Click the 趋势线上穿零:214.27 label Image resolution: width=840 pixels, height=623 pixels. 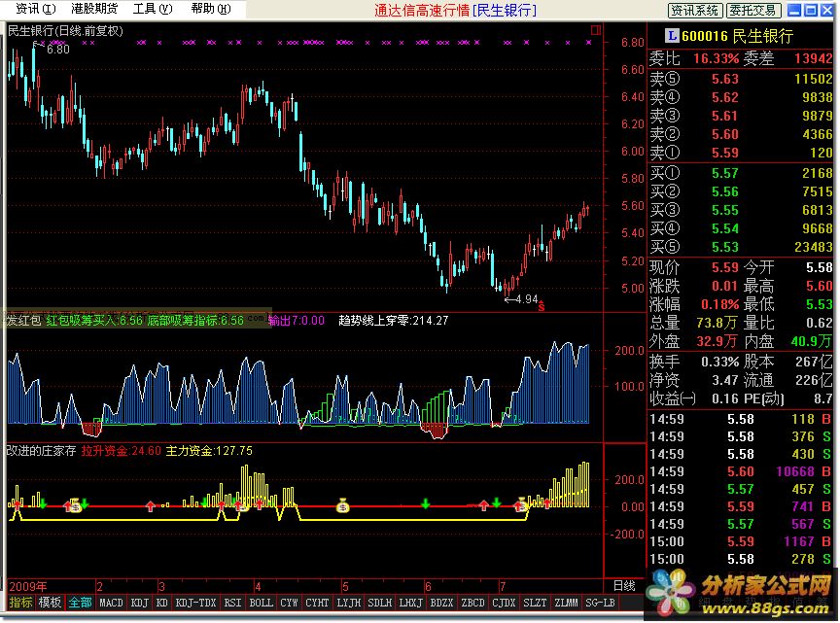(x=393, y=321)
